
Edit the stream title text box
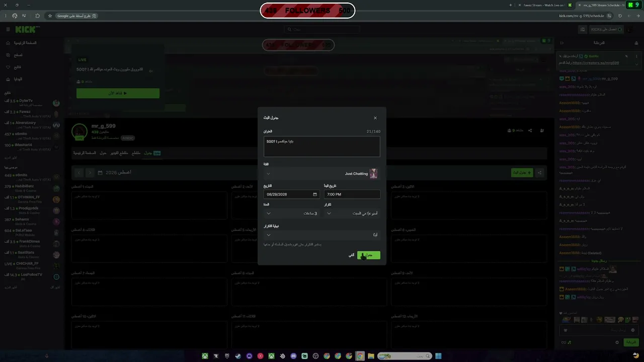click(322, 146)
